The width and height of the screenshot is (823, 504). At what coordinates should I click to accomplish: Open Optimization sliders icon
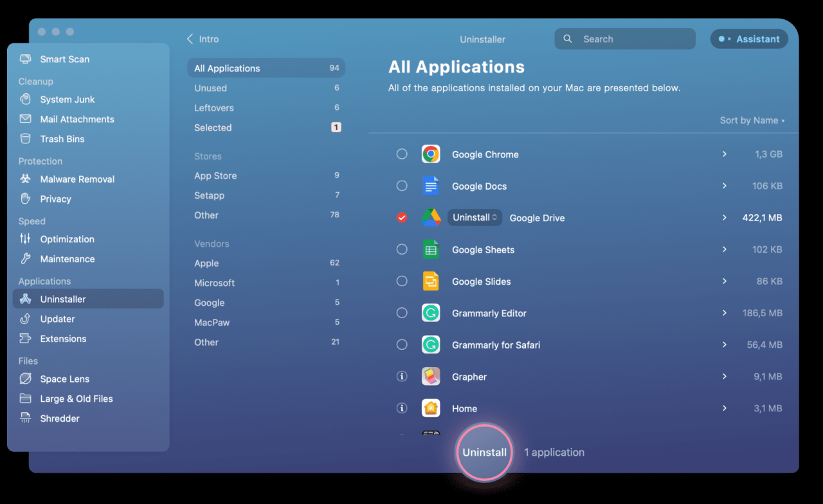point(26,239)
